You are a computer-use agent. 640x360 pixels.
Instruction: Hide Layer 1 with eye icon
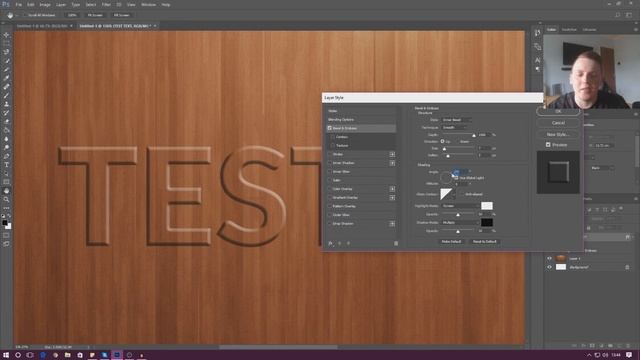pyautogui.click(x=549, y=258)
